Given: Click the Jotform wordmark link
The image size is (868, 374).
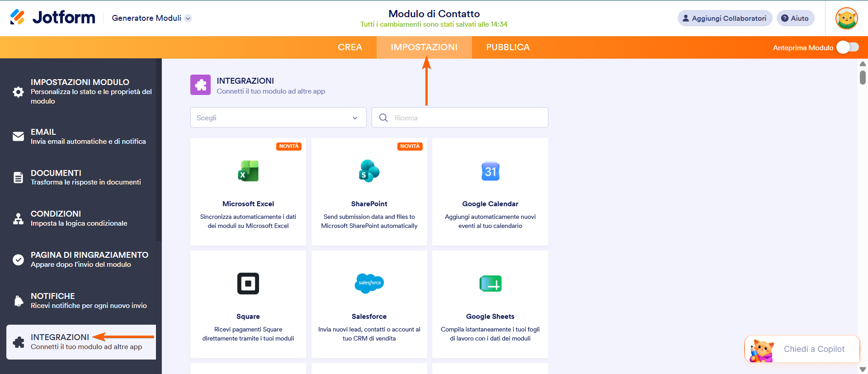Looking at the screenshot, I should pos(64,18).
